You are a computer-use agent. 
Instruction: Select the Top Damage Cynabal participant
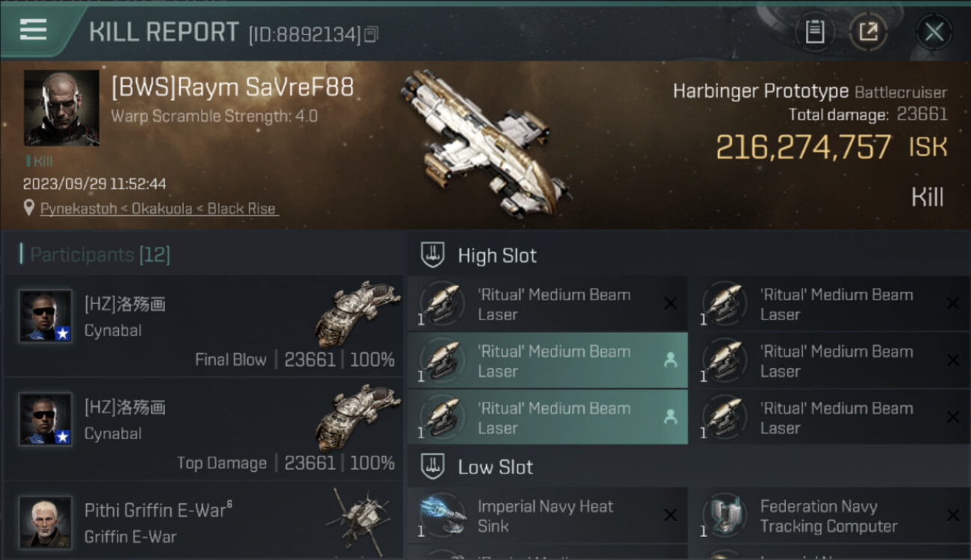coord(203,429)
